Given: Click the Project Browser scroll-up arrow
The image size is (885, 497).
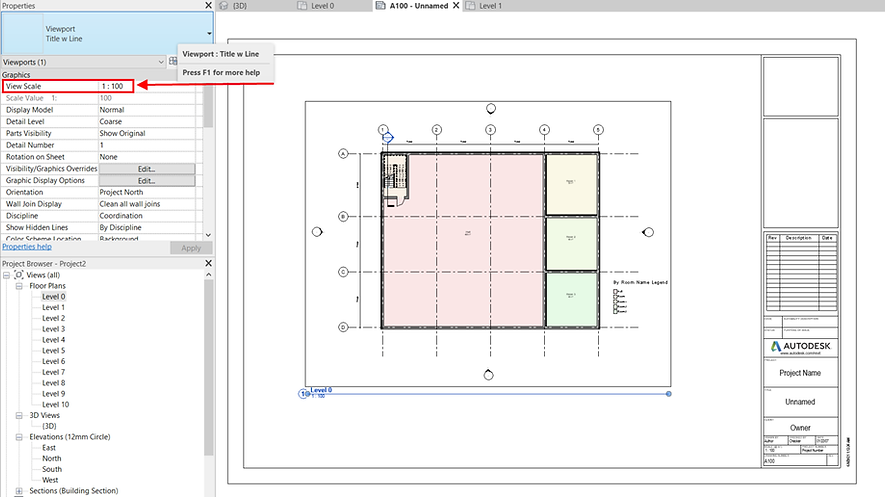Looking at the screenshot, I should 209,275.
